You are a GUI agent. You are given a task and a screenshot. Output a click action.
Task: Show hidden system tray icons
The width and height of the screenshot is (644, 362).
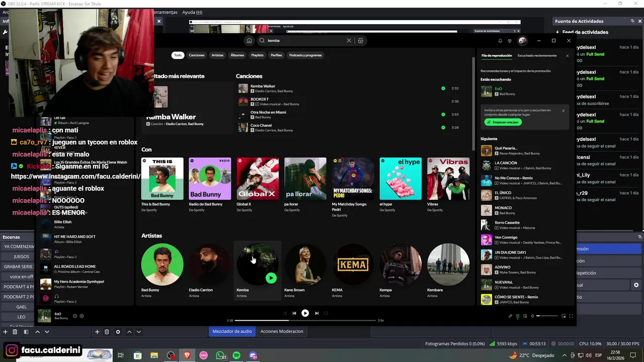pos(565,355)
